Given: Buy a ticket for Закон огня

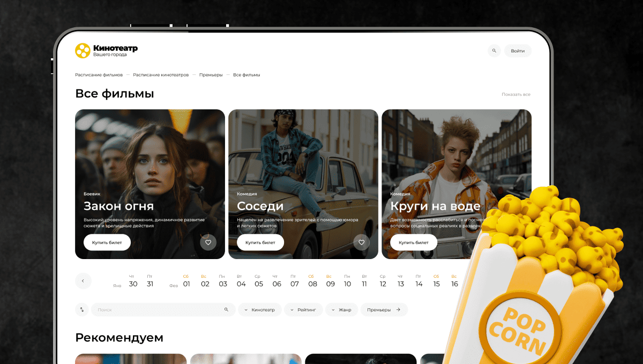Looking at the screenshot, I should pyautogui.click(x=107, y=242).
